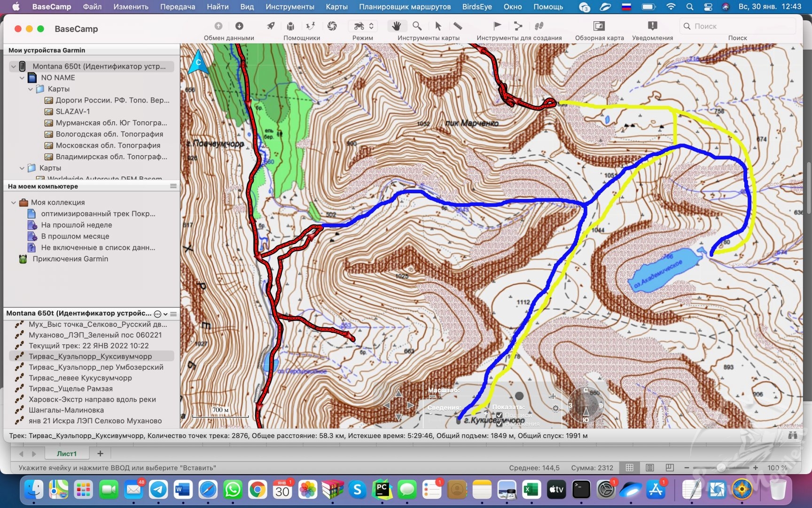Click the route map helper icon
This screenshot has height=508, width=812.
coord(311,26)
